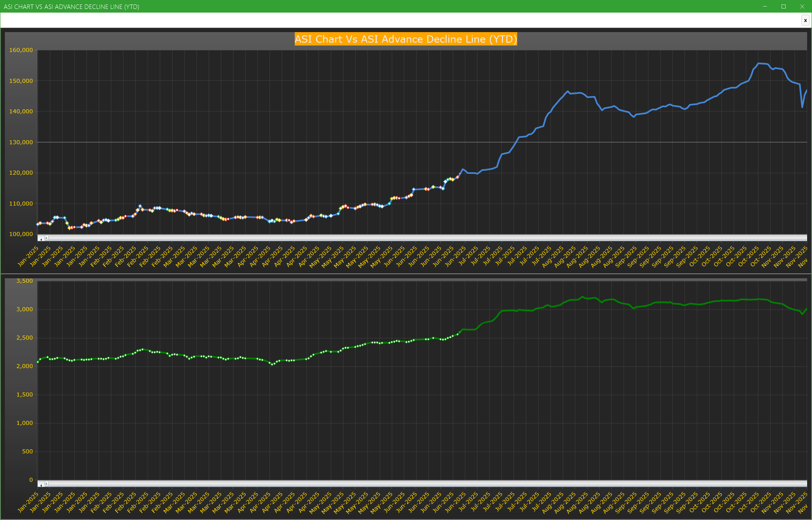Click the 3,500 label on lower chart
The height and width of the screenshot is (520, 812).
24,281
